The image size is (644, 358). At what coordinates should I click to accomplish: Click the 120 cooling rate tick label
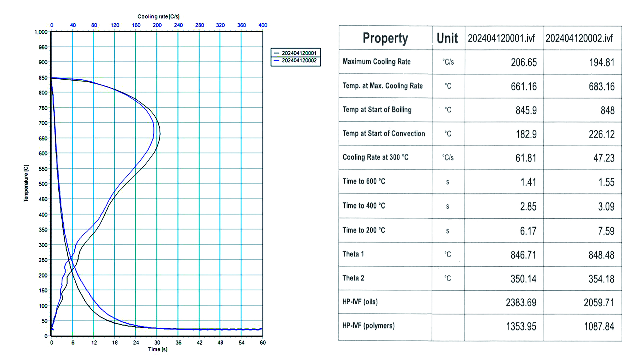115,25
